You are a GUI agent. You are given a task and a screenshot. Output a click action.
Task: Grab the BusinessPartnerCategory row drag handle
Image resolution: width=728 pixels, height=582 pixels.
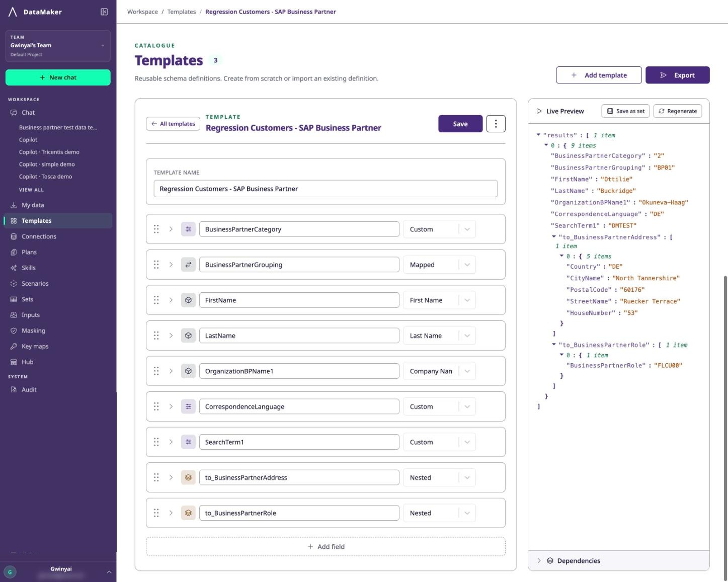[156, 229]
